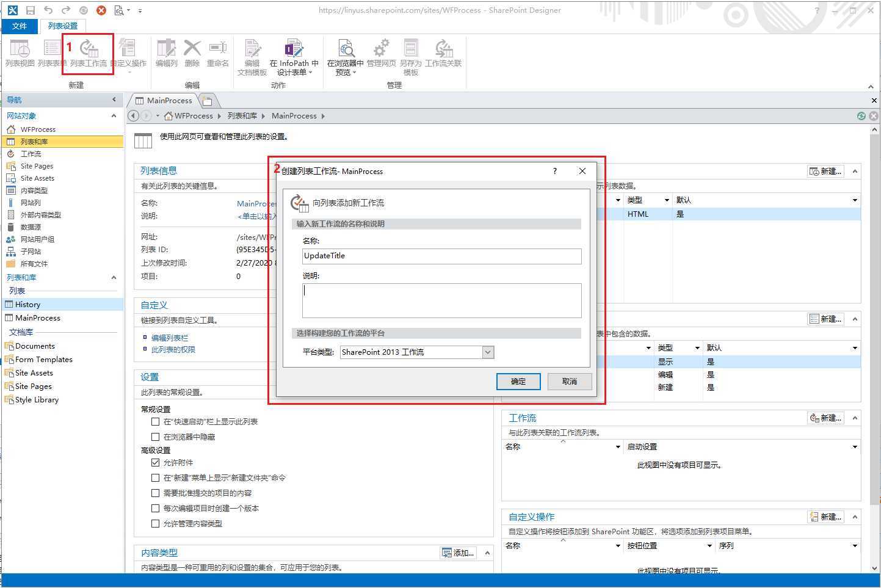Open Workflows in the navigation pane

pos(31,154)
